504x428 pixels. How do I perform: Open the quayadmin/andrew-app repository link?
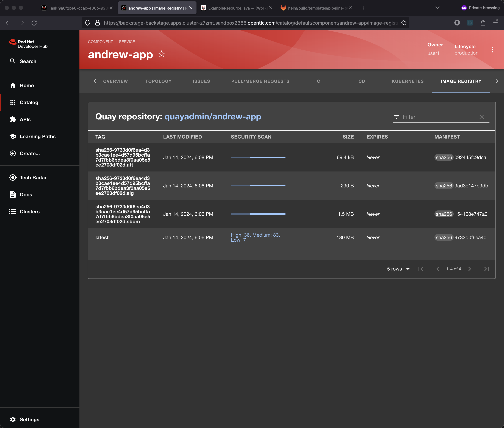212,117
